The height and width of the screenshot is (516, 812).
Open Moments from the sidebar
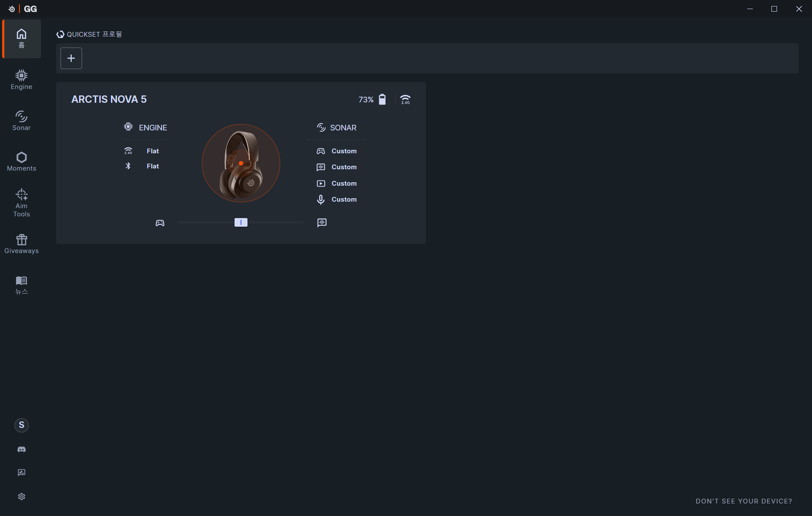(x=22, y=161)
